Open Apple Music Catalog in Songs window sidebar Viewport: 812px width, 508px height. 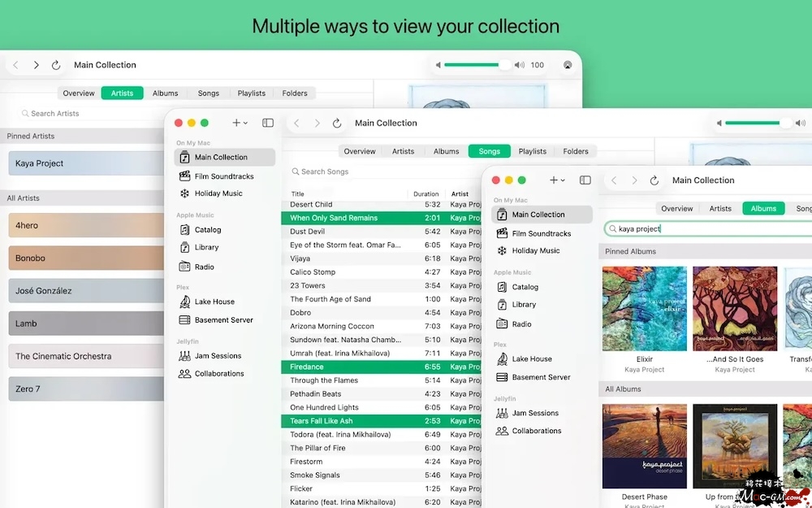point(207,230)
